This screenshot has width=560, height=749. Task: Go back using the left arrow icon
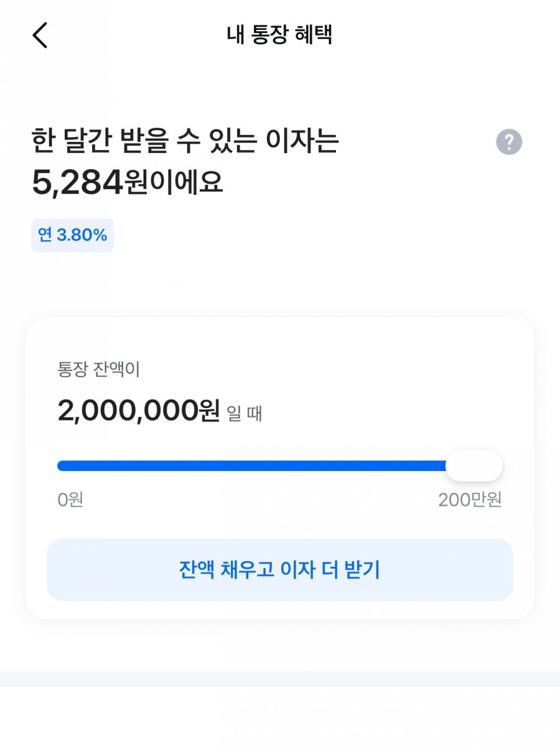tap(40, 35)
